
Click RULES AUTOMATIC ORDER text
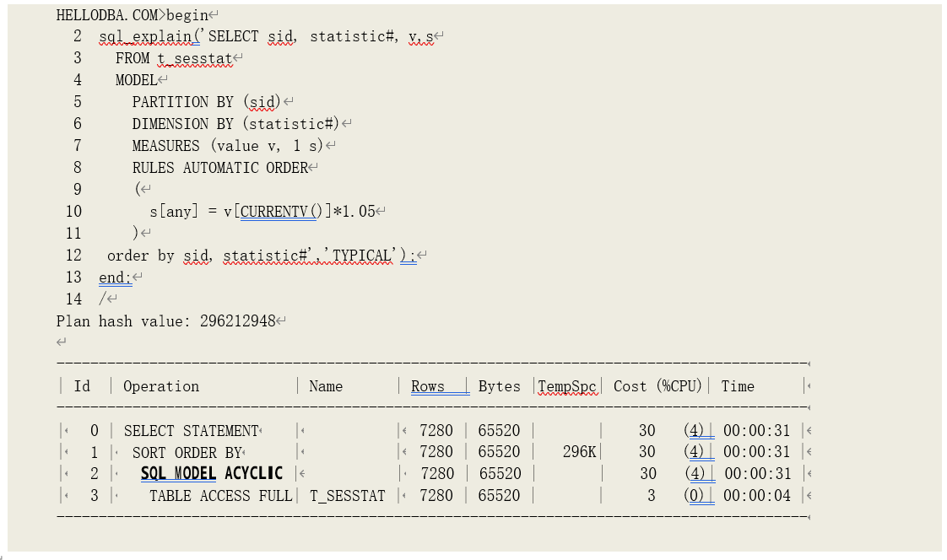(x=219, y=168)
